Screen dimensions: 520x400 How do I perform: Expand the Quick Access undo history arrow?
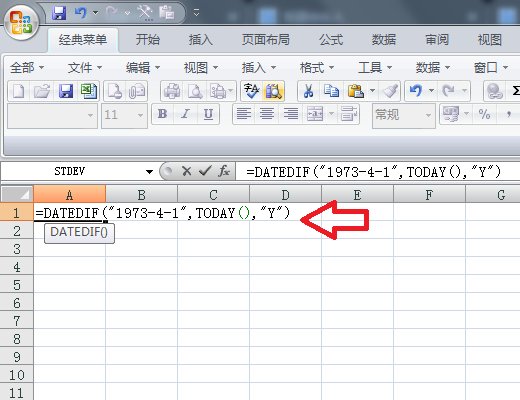coord(95,13)
